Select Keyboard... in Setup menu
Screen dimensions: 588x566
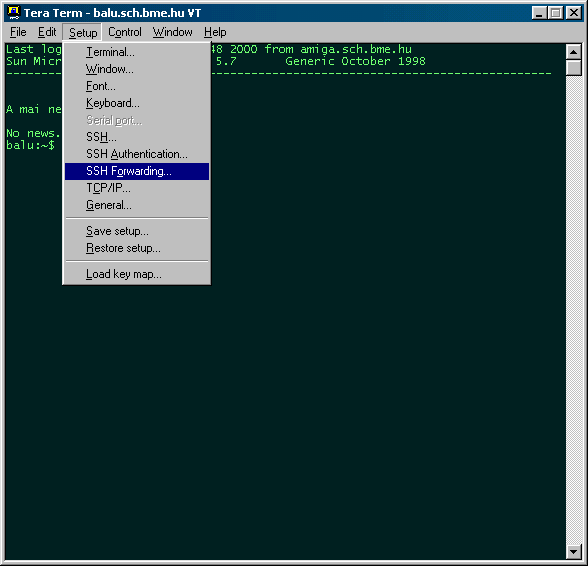pyautogui.click(x=137, y=103)
